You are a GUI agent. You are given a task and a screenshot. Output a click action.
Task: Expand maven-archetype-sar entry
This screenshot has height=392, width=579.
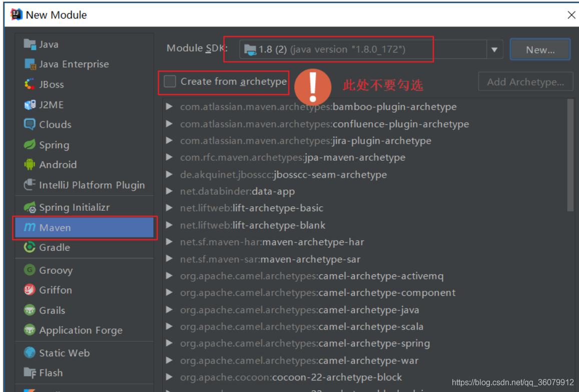pos(169,259)
